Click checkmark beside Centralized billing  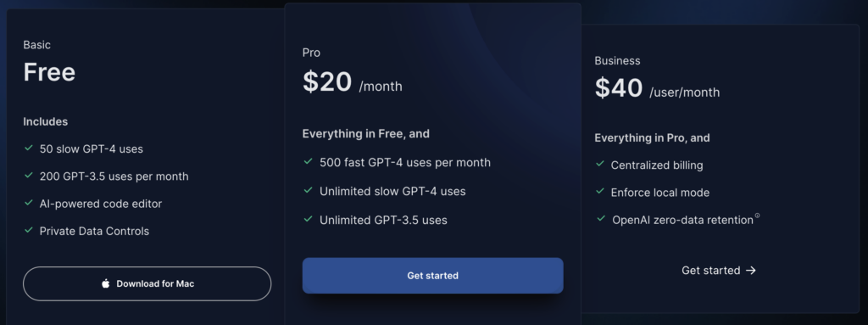[600, 164]
